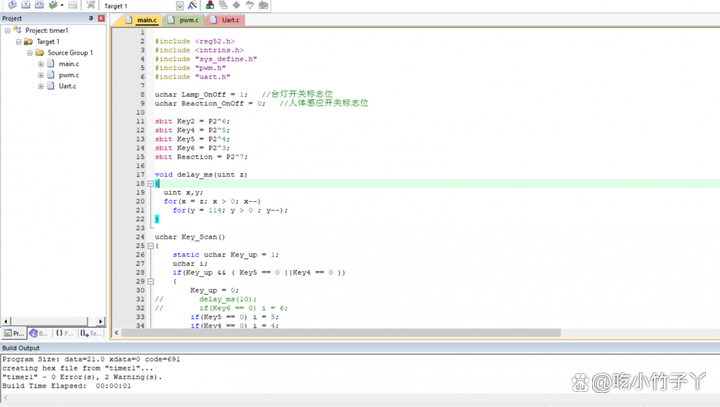
Task: Open the Target 1 dropdown list
Action: click(x=180, y=5)
